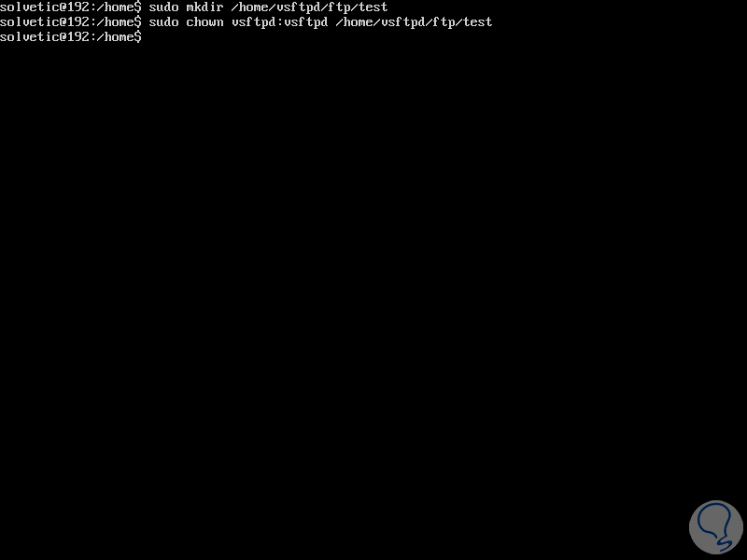The height and width of the screenshot is (560, 747).
Task: Click the dollar sign on the last prompt
Action: click(137, 36)
